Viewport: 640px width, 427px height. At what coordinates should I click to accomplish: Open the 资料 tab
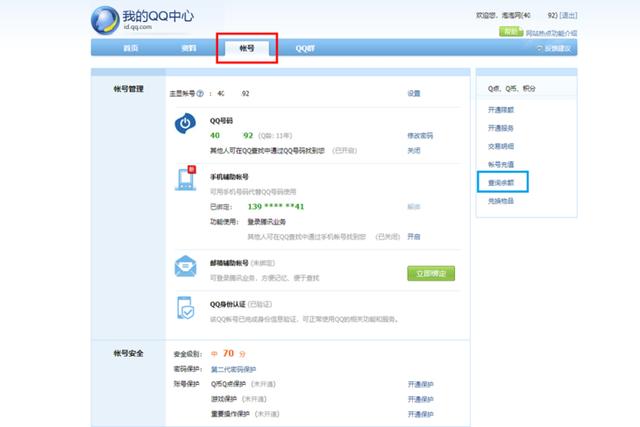tap(189, 48)
